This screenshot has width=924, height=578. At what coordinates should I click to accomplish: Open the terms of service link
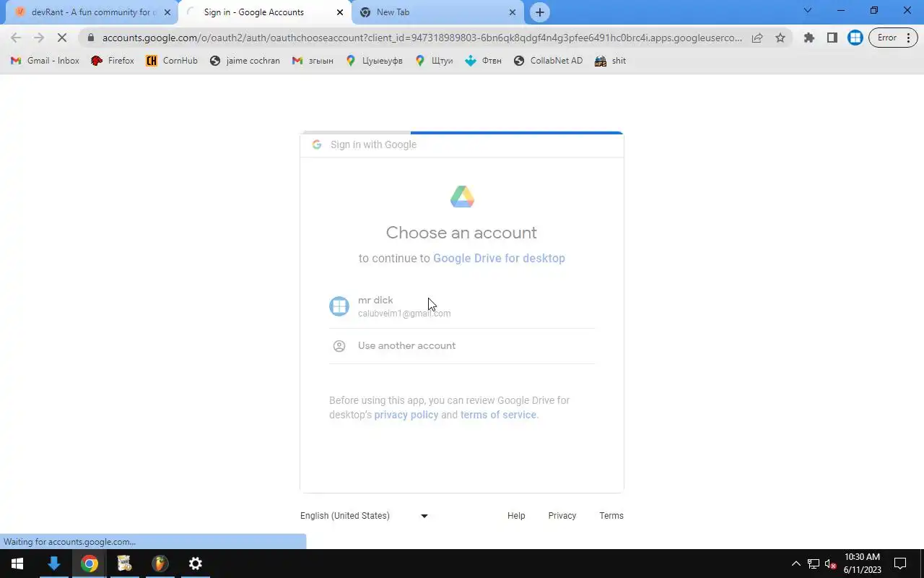pos(498,415)
